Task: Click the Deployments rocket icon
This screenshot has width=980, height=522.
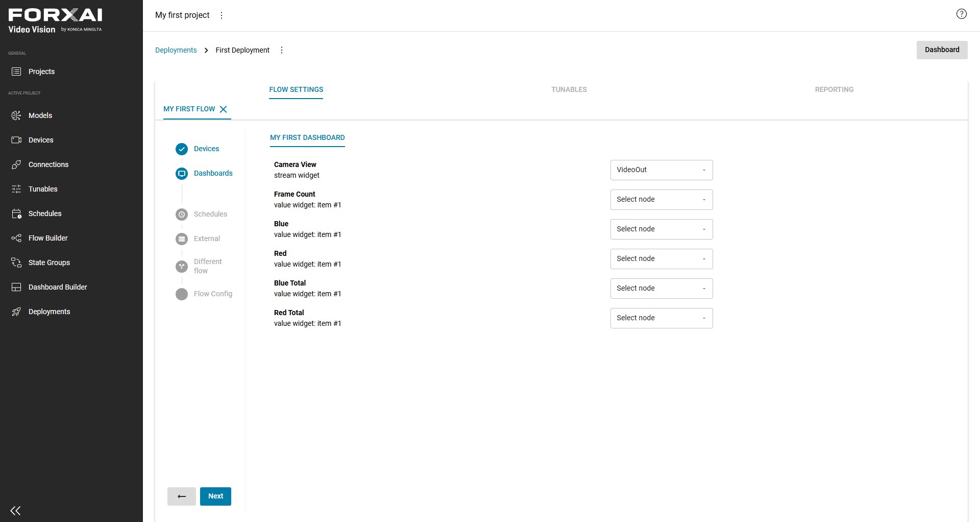Action: pos(16,312)
